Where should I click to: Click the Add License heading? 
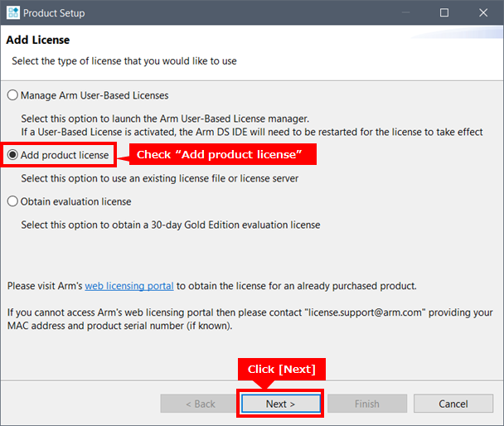(x=38, y=40)
